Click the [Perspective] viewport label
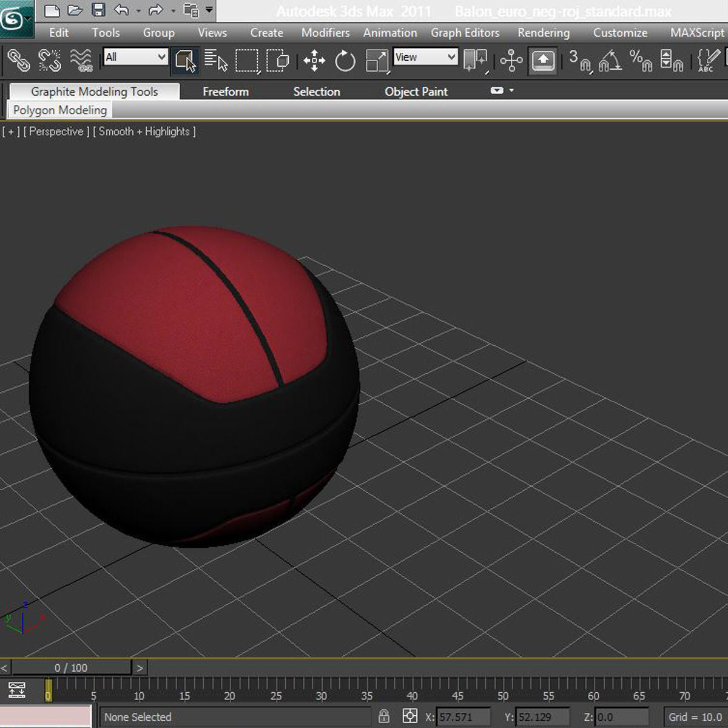The height and width of the screenshot is (728, 728). [56, 131]
